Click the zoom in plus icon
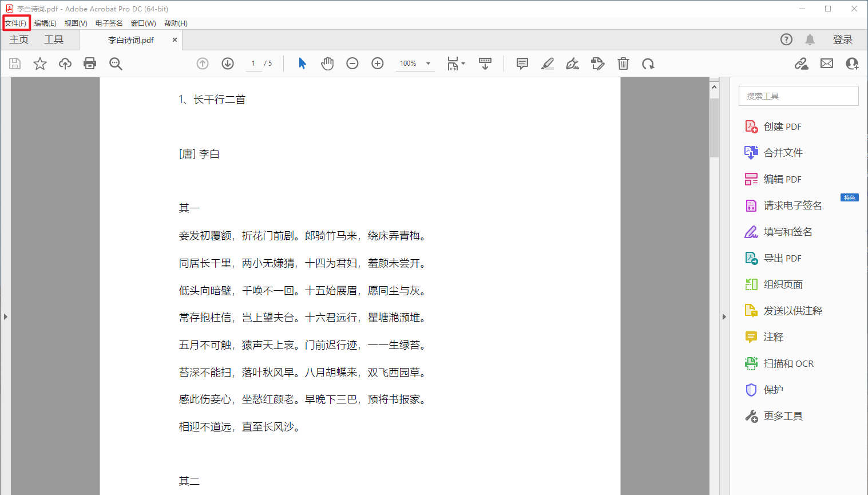Screen dimensions: 868x495 click(378, 64)
